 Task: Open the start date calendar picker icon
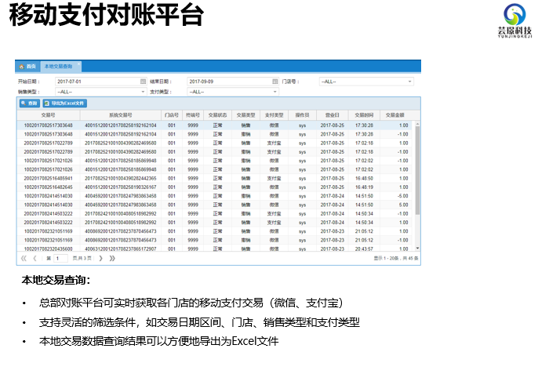click(143, 82)
